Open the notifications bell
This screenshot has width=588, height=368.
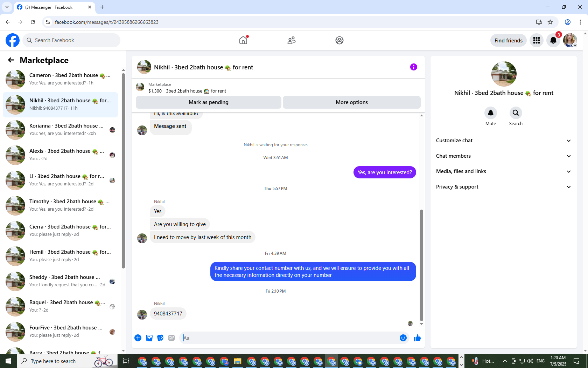553,40
